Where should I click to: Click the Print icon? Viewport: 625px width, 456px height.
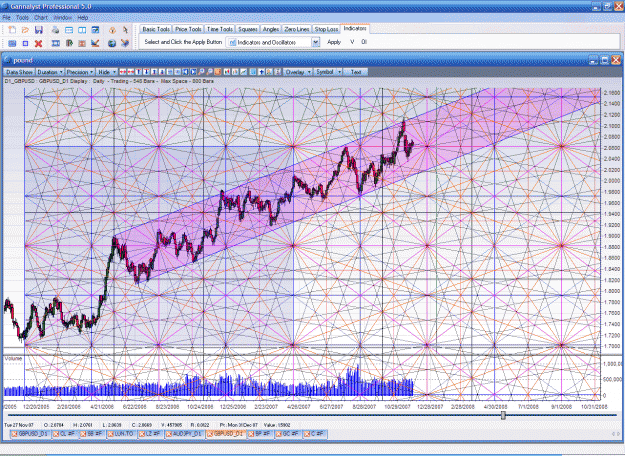pyautogui.click(x=55, y=30)
